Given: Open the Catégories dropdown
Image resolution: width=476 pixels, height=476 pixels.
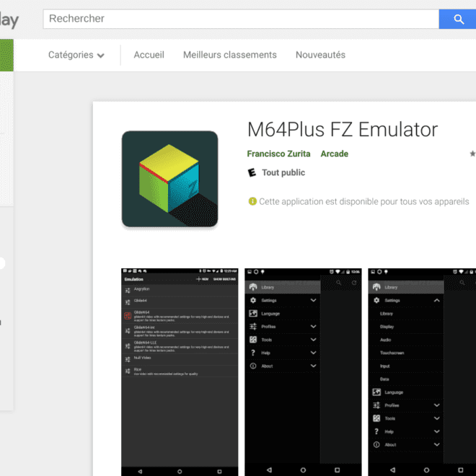Looking at the screenshot, I should (x=76, y=55).
